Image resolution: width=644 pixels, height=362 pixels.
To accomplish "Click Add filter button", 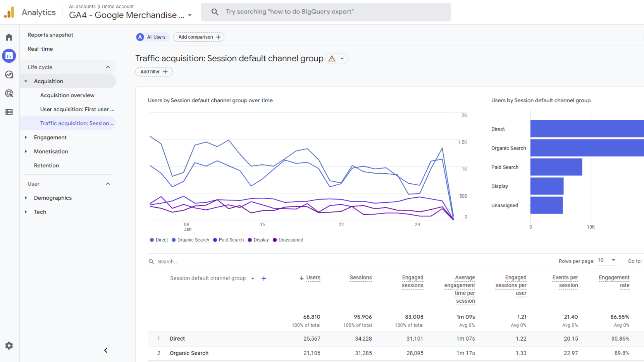I will [154, 72].
